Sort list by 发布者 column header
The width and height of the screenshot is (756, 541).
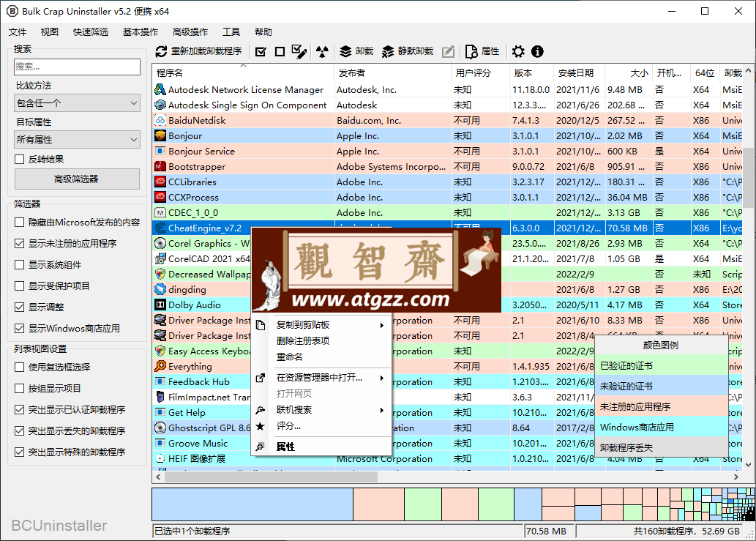(392, 72)
